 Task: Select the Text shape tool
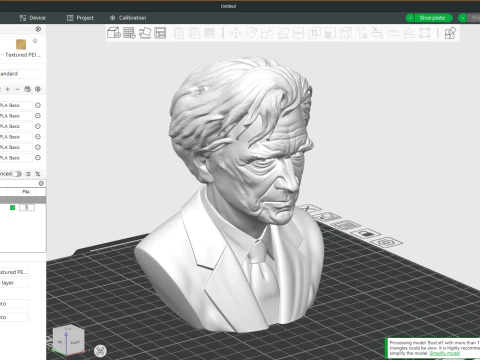pos(362,33)
